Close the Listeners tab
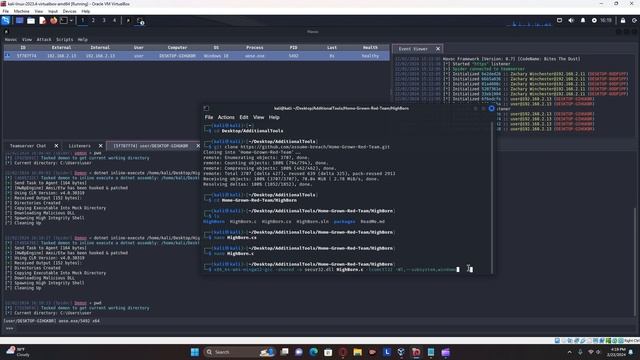Screen dimensions: 640x360 pyautogui.click(x=100, y=146)
